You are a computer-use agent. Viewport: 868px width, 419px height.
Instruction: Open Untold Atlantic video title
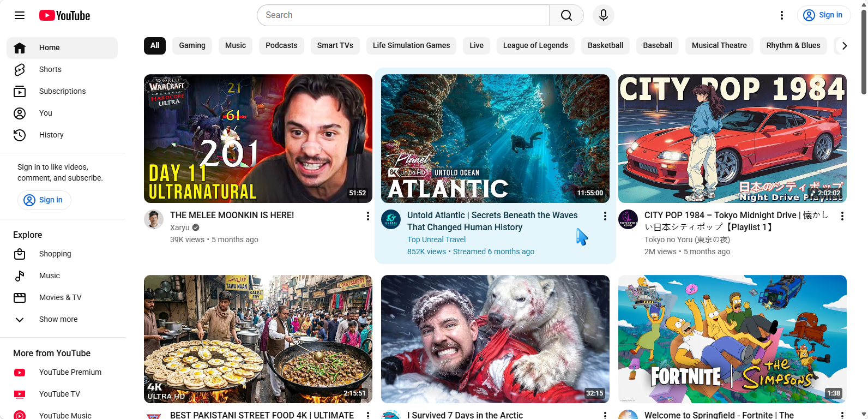coord(492,222)
